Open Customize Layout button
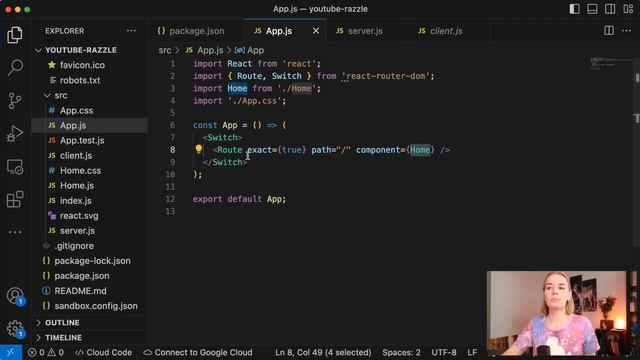 click(628, 9)
